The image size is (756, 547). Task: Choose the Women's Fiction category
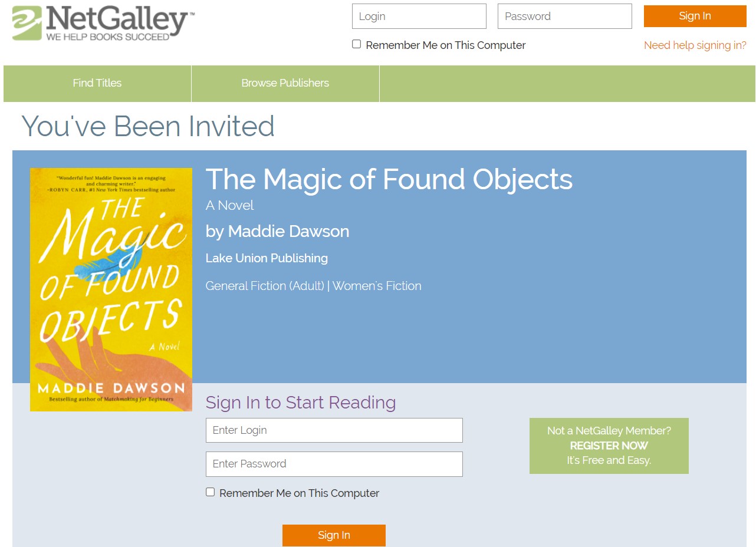pos(377,286)
